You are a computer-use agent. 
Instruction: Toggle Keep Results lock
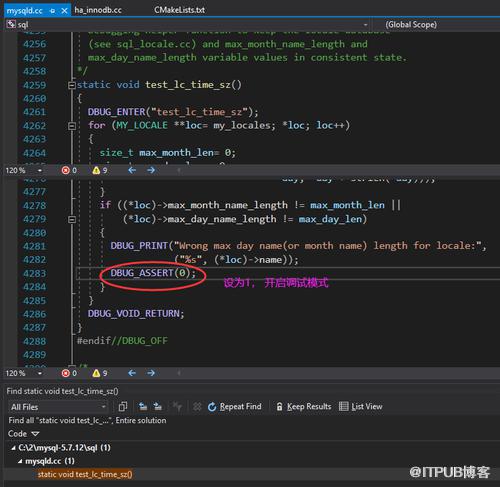pos(304,407)
